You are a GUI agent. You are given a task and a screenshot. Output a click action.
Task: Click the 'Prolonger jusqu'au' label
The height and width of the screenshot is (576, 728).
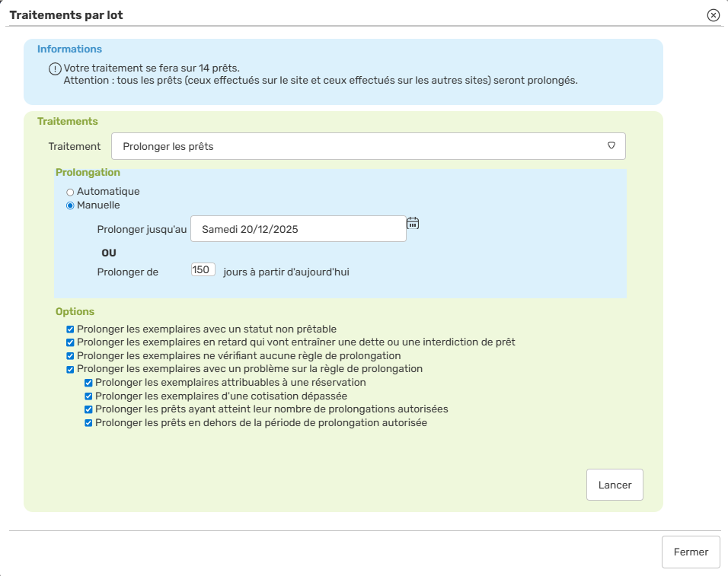[142, 229]
